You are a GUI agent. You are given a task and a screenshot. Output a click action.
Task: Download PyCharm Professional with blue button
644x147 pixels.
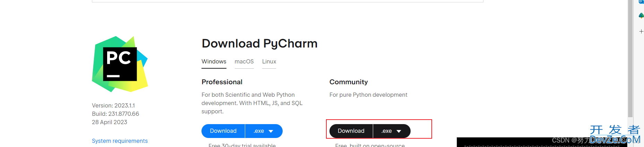point(223,131)
